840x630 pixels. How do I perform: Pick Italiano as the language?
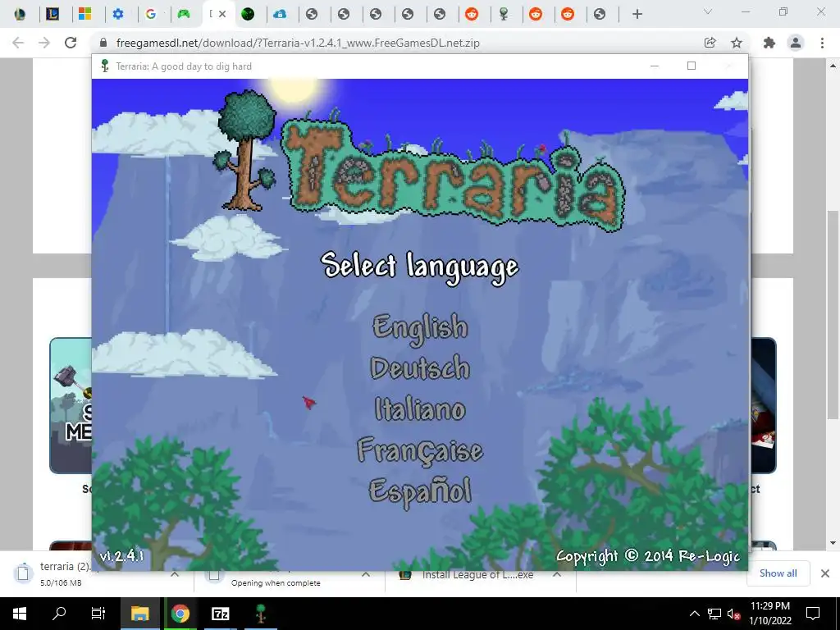(x=420, y=409)
